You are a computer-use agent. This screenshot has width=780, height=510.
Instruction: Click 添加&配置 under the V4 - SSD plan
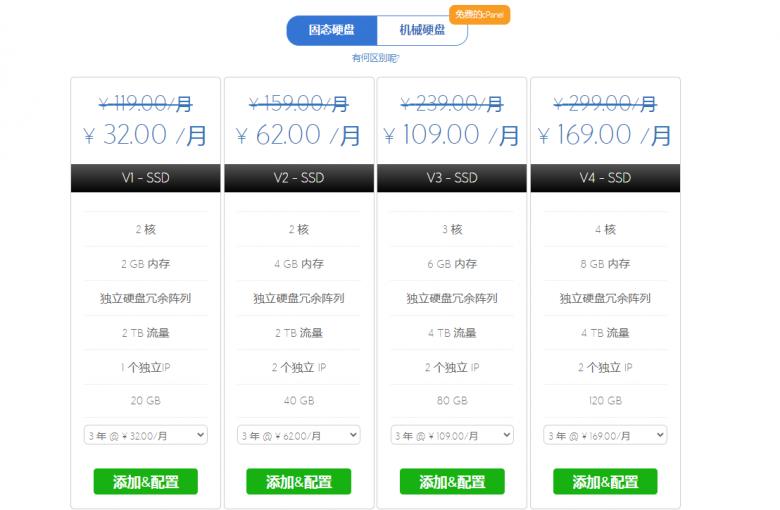coord(605,482)
